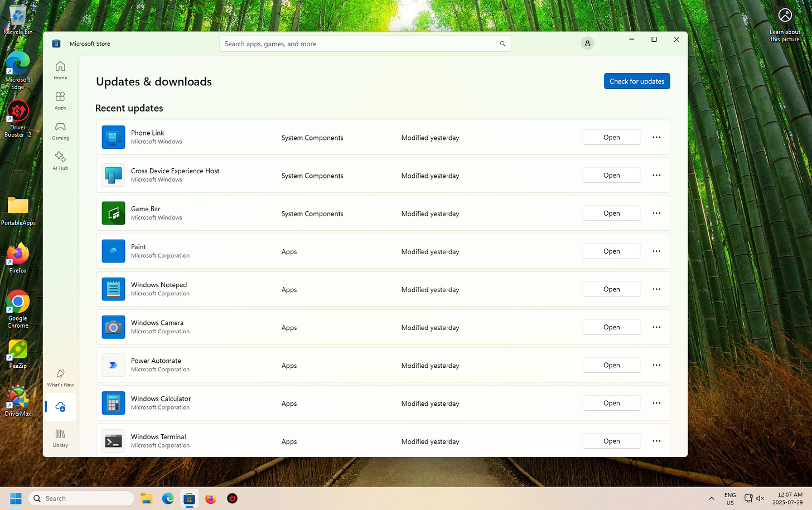Image resolution: width=812 pixels, height=510 pixels.
Task: Select the PeaZip desktop shortcut
Action: click(x=18, y=354)
